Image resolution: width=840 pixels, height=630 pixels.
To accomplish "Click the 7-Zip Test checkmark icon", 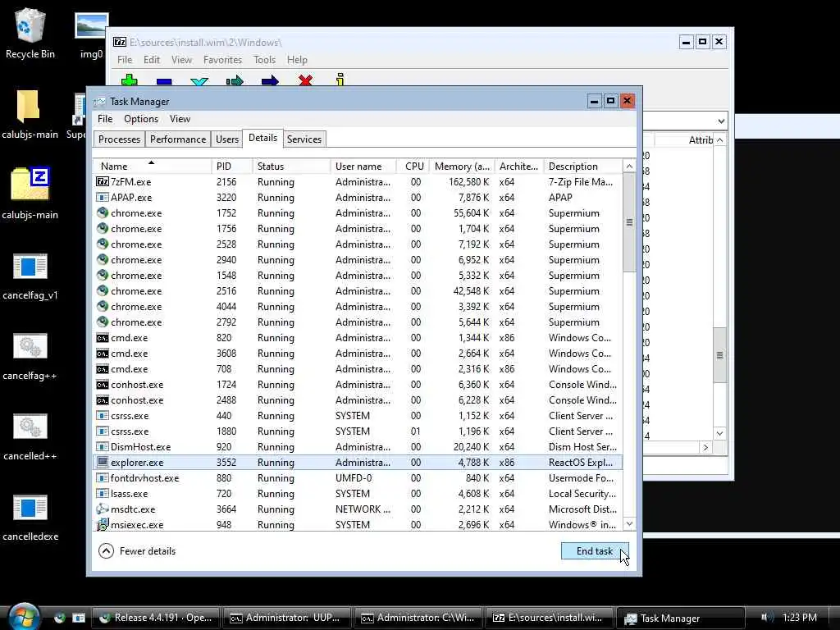I will pyautogui.click(x=199, y=81).
